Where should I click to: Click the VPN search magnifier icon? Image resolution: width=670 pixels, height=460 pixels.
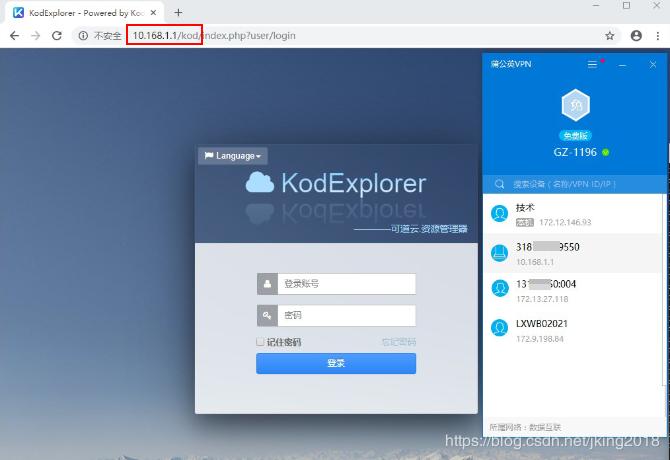pyautogui.click(x=500, y=184)
